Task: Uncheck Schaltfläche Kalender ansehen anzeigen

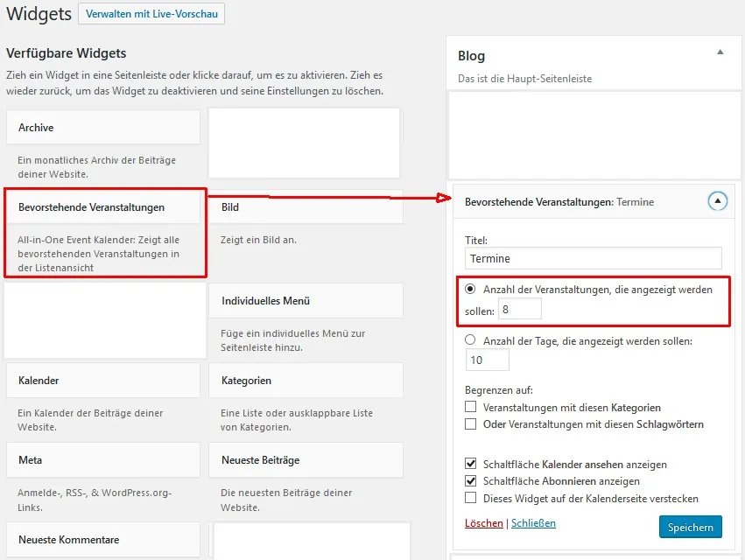Action: pos(470,463)
